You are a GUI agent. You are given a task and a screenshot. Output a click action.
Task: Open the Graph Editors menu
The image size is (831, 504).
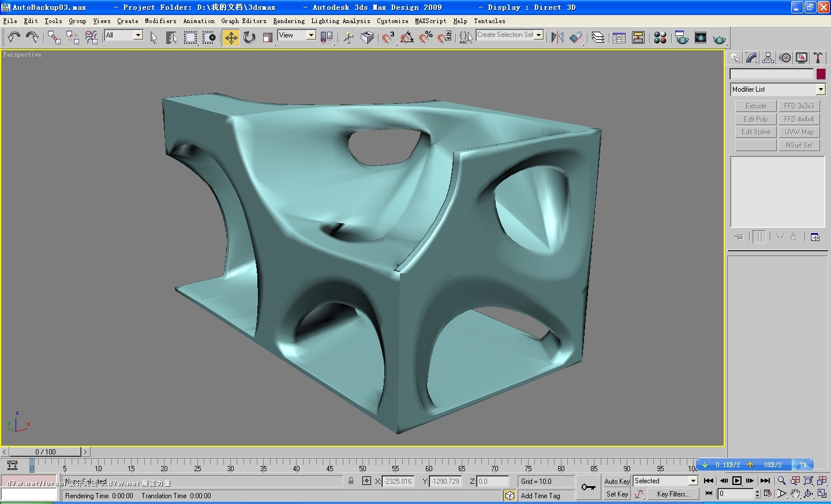click(244, 21)
